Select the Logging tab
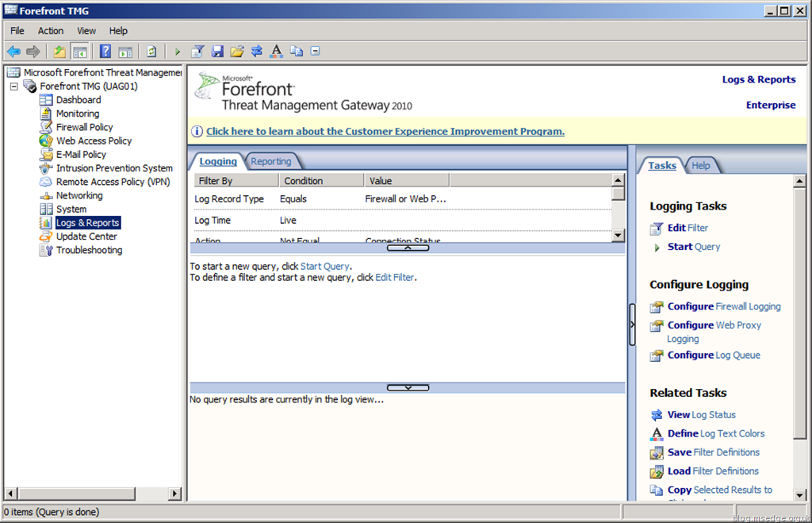 click(x=218, y=161)
